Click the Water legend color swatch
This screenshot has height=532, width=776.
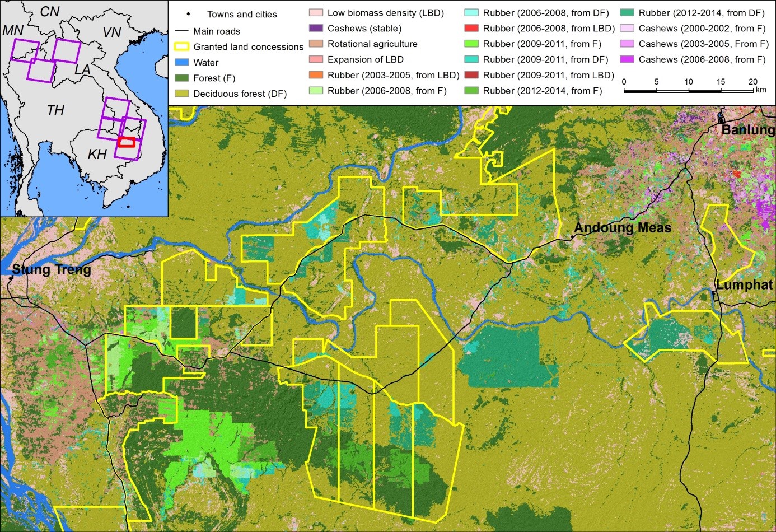click(x=182, y=63)
